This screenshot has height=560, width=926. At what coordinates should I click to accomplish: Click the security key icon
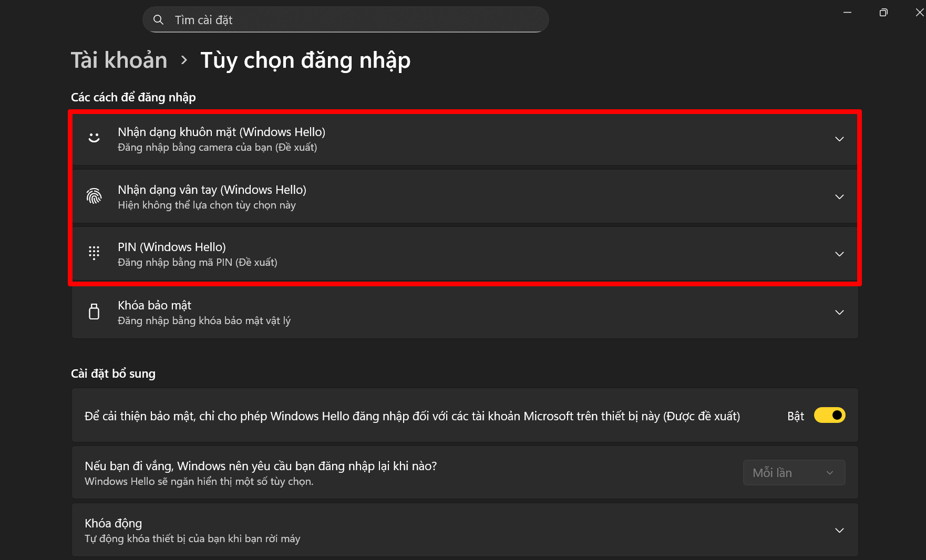tap(94, 312)
